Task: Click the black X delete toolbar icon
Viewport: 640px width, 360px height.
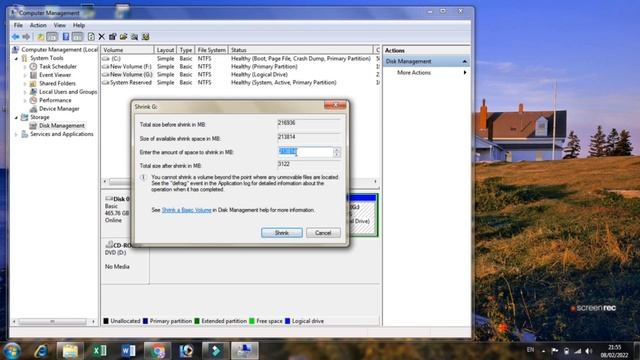Action: (x=102, y=37)
